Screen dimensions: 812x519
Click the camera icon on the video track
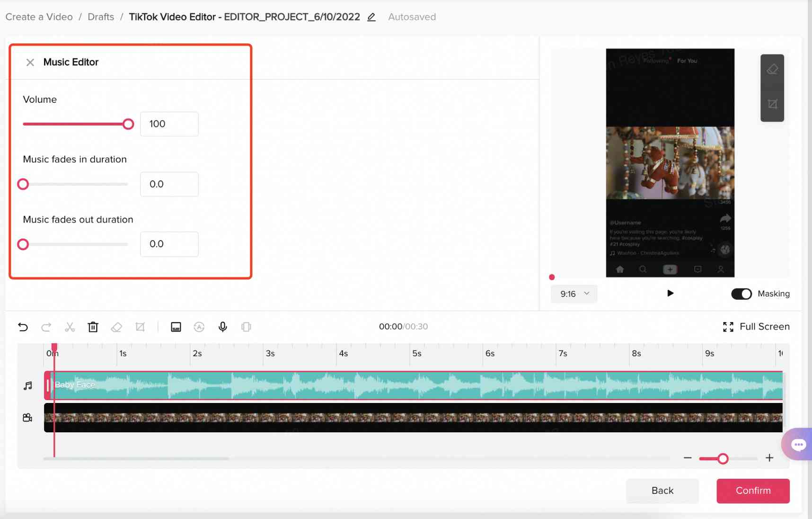[27, 417]
